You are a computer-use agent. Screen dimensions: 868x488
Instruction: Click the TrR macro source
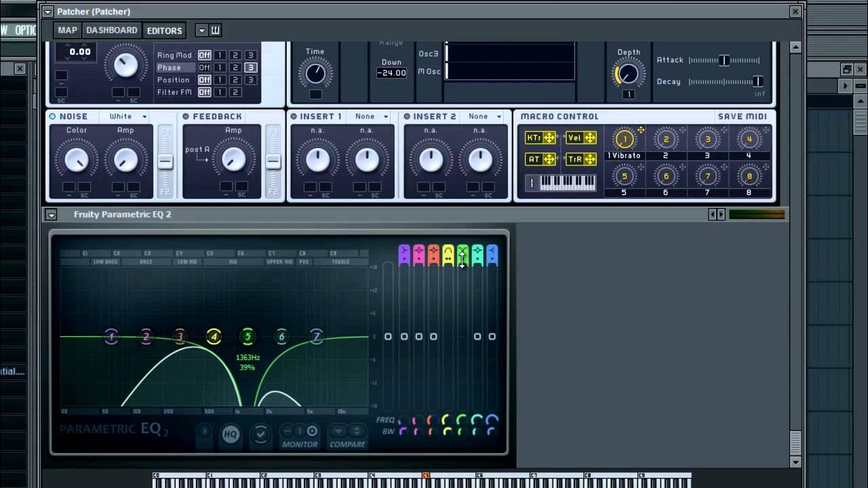pyautogui.click(x=581, y=159)
